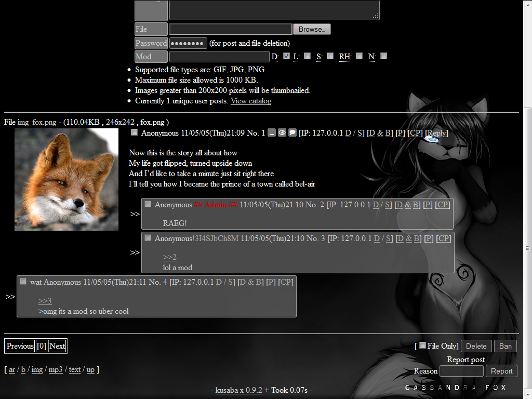
Task: Click the P link on post No. 1
Action: click(400, 133)
